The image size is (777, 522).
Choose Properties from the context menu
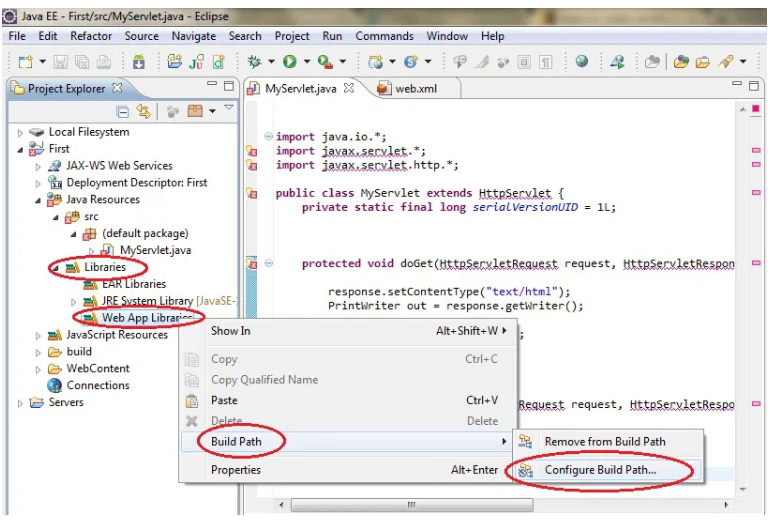point(236,470)
